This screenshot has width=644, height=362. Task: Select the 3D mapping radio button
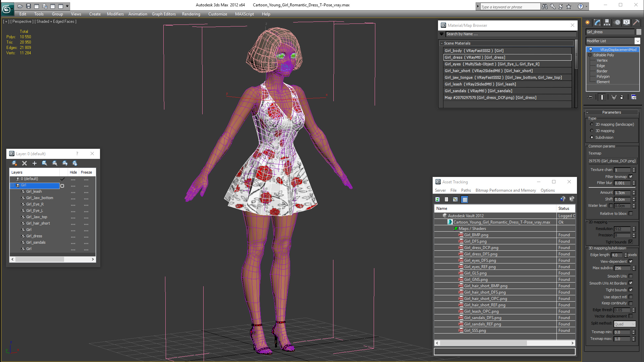pyautogui.click(x=592, y=131)
